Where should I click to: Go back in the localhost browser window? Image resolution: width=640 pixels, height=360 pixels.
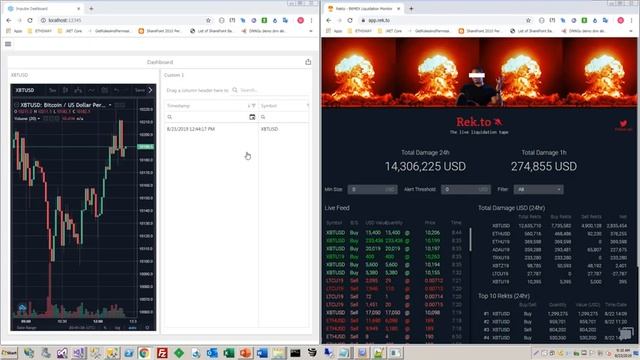pyautogui.click(x=9, y=20)
